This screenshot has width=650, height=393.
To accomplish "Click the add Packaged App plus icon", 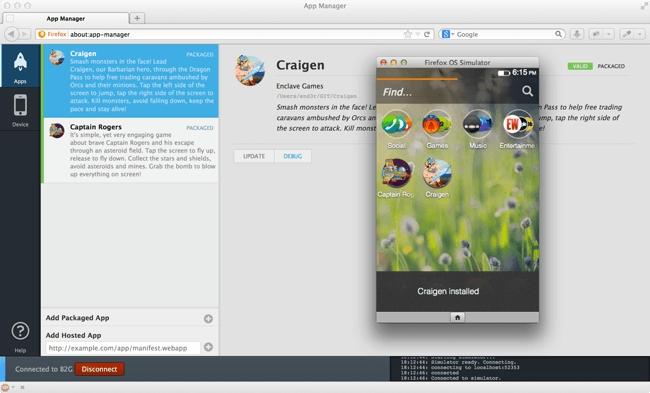I will 208,318.
